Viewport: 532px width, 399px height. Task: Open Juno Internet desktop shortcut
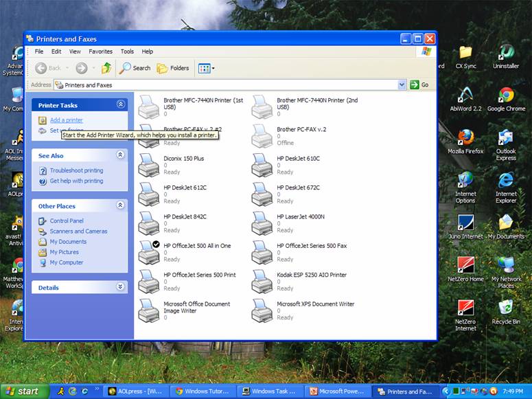pyautogui.click(x=465, y=227)
